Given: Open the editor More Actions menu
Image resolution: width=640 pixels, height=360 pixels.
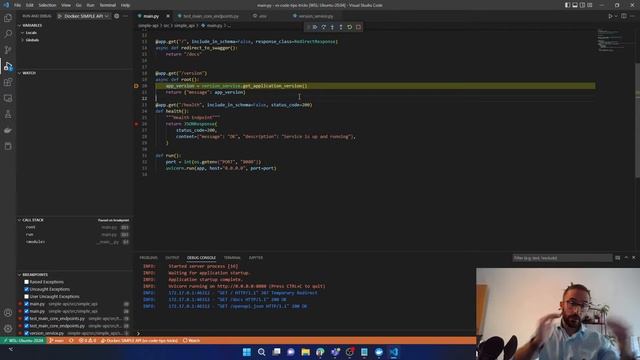Looking at the screenshot, I should [x=633, y=16].
